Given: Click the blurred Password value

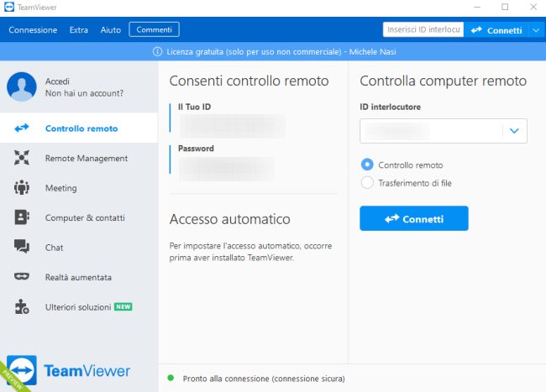Looking at the screenshot, I should pos(226,169).
